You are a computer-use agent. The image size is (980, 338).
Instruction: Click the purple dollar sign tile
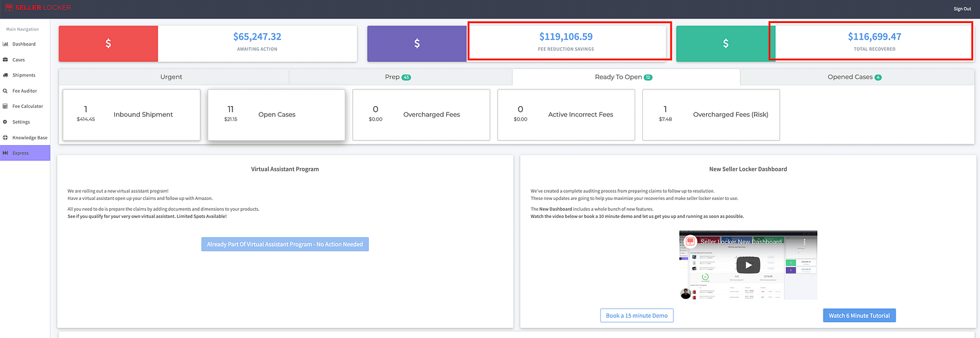point(417,43)
